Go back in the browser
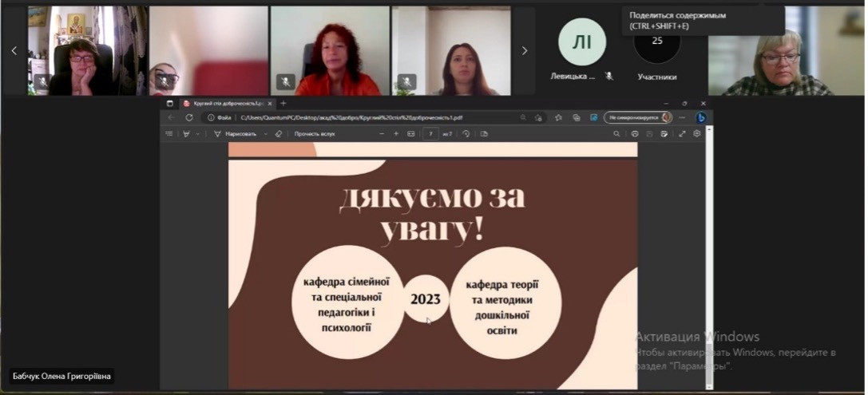The image size is (868, 395). pos(171,117)
